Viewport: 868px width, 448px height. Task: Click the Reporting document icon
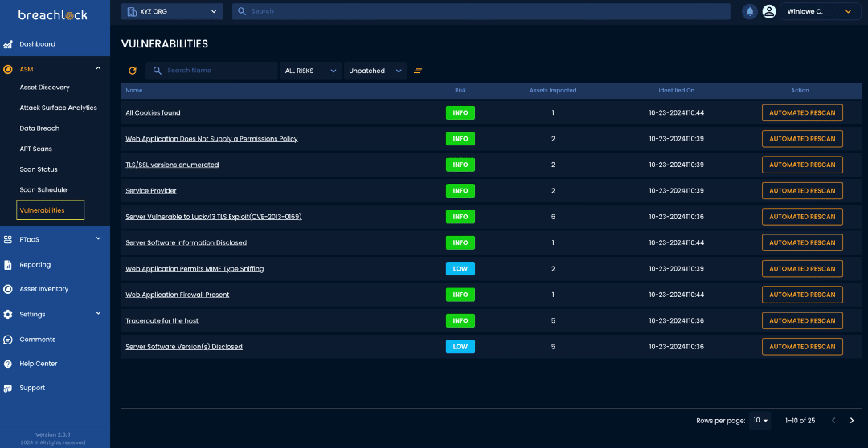[x=8, y=265]
